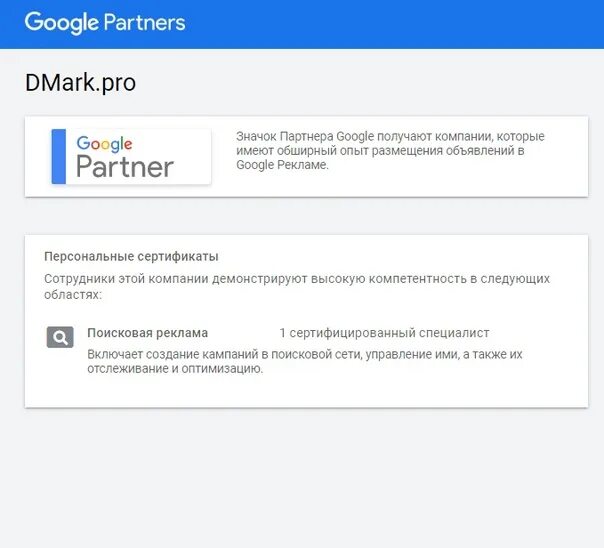
Task: Click the Поисковая реклама heading
Action: click(x=148, y=333)
